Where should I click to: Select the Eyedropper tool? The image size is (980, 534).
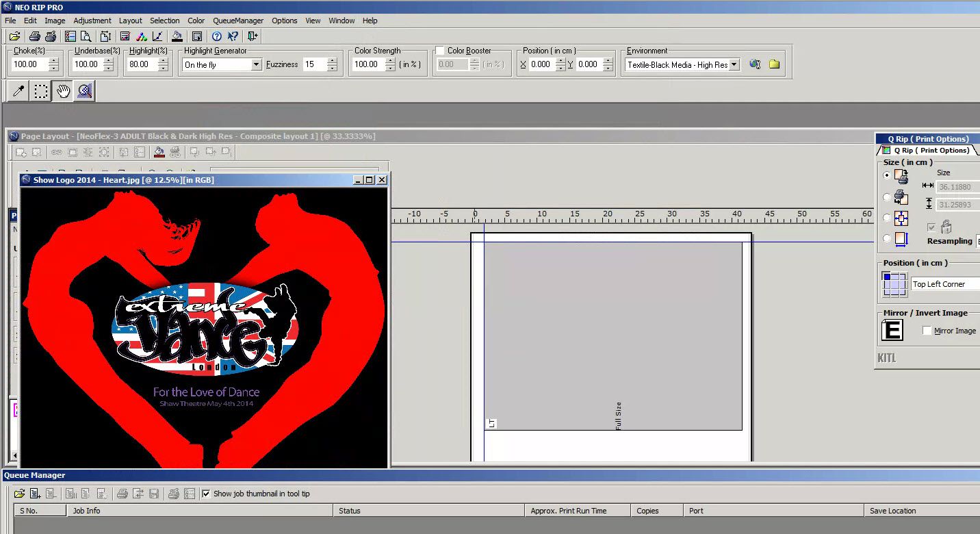(x=19, y=91)
